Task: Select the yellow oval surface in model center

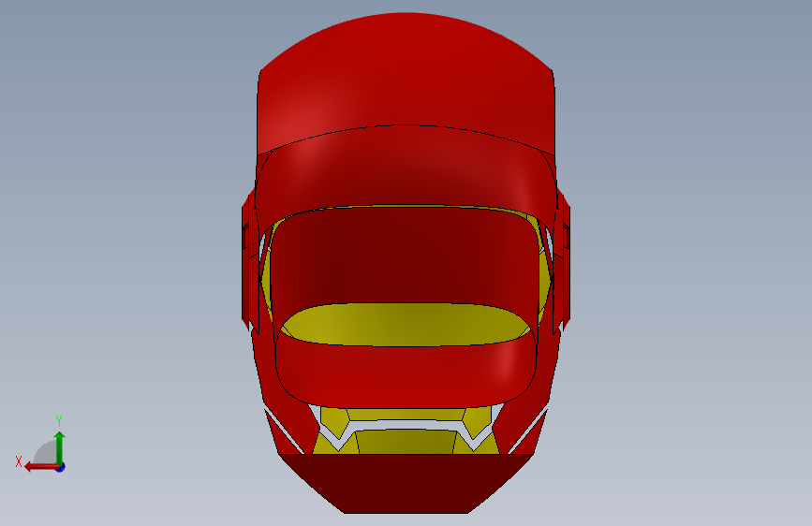Action: coord(406,325)
